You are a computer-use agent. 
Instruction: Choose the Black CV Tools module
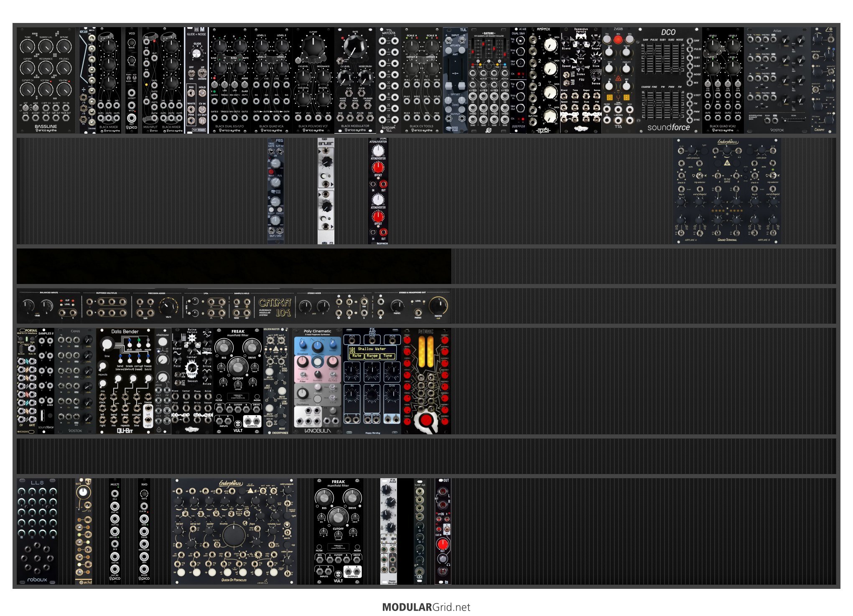point(422,81)
